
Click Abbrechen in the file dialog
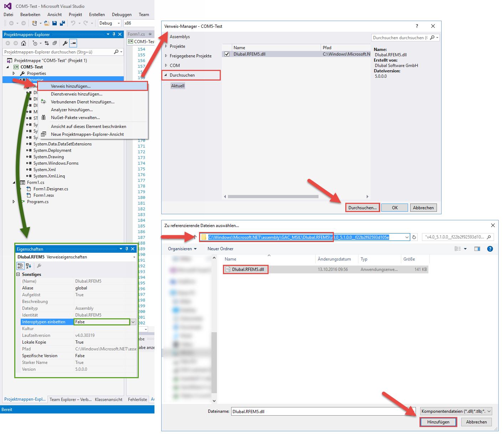pyautogui.click(x=477, y=422)
